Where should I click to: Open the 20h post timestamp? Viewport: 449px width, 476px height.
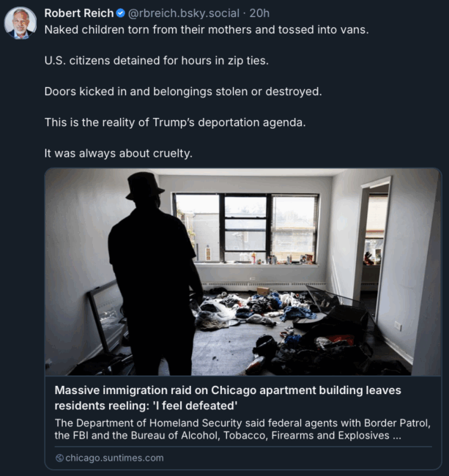(x=259, y=13)
